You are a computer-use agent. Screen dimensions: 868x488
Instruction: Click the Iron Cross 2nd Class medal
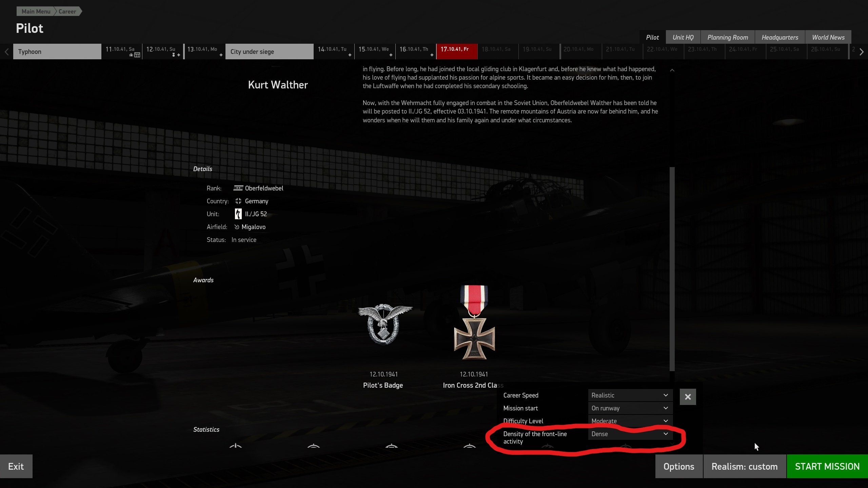point(474,322)
